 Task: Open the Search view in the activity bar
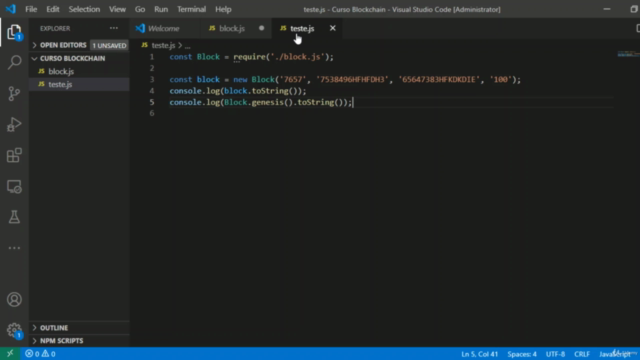[x=14, y=62]
